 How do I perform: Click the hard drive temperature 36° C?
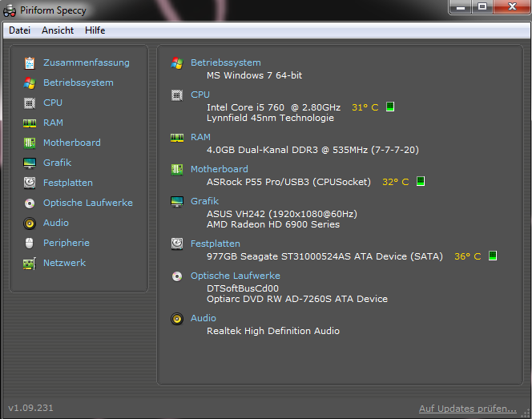click(468, 256)
